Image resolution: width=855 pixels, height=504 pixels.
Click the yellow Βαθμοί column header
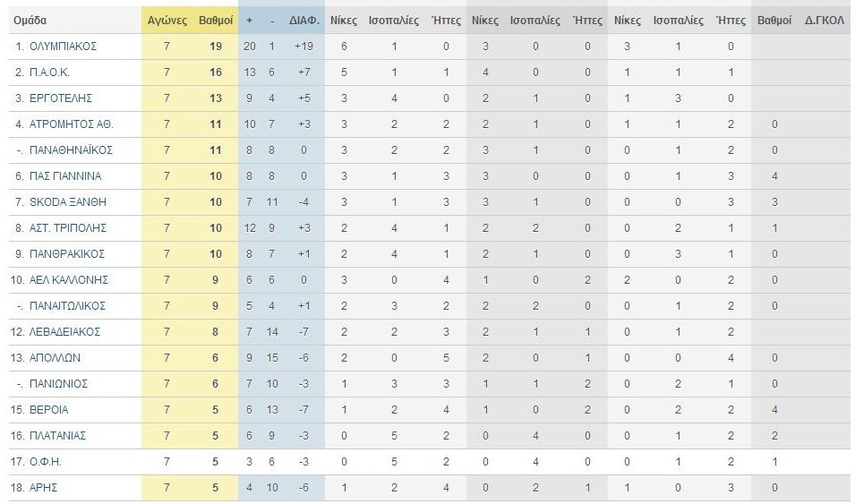pyautogui.click(x=216, y=21)
